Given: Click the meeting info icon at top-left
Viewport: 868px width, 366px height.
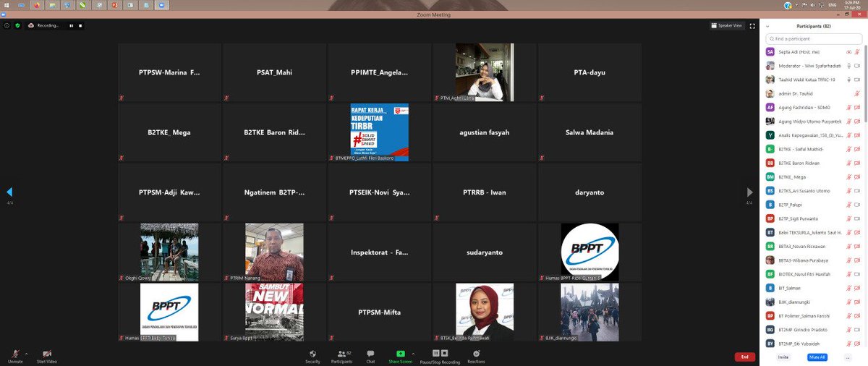Looking at the screenshot, I should coord(7,25).
